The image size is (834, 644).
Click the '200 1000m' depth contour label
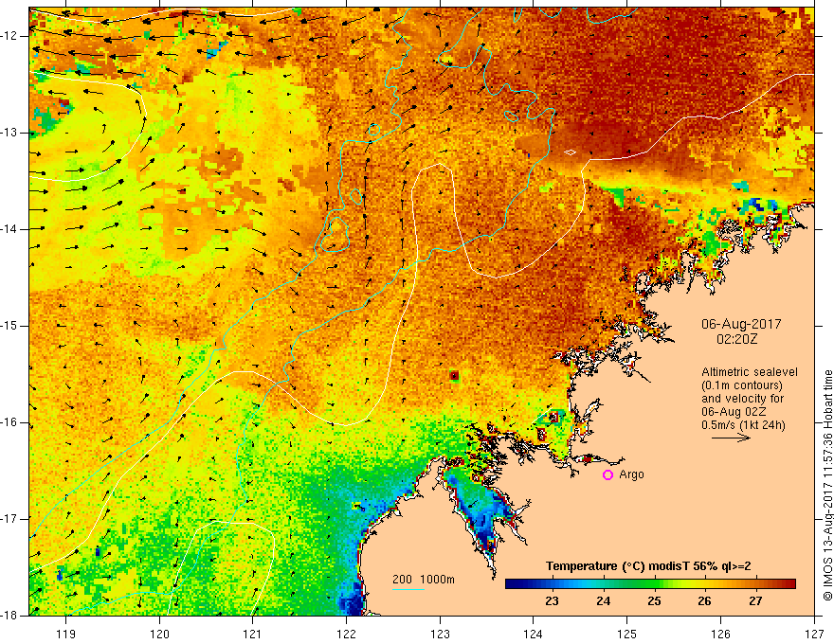coord(424,580)
